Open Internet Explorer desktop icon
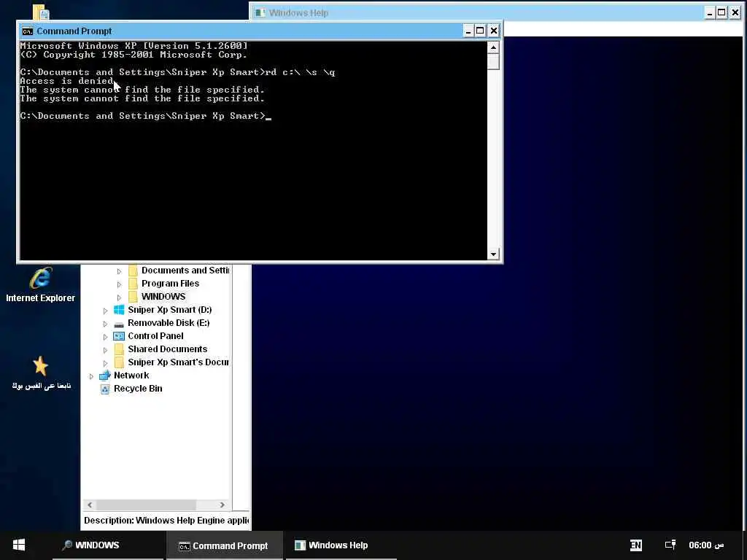Image resolution: width=747 pixels, height=560 pixels. 41,285
